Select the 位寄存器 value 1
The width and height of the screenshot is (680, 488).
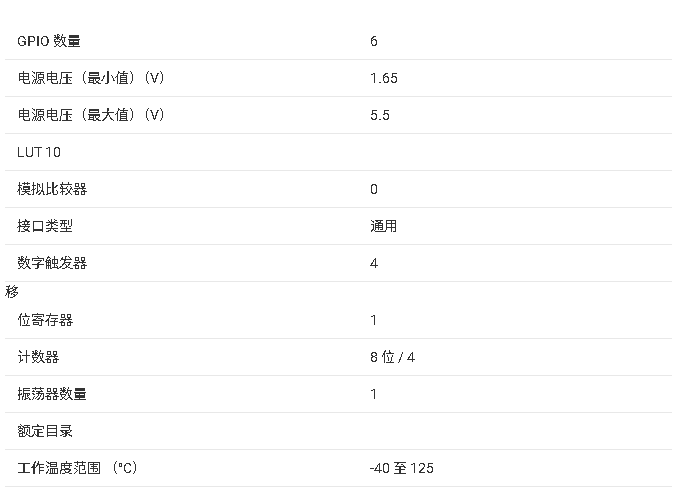[x=374, y=320]
